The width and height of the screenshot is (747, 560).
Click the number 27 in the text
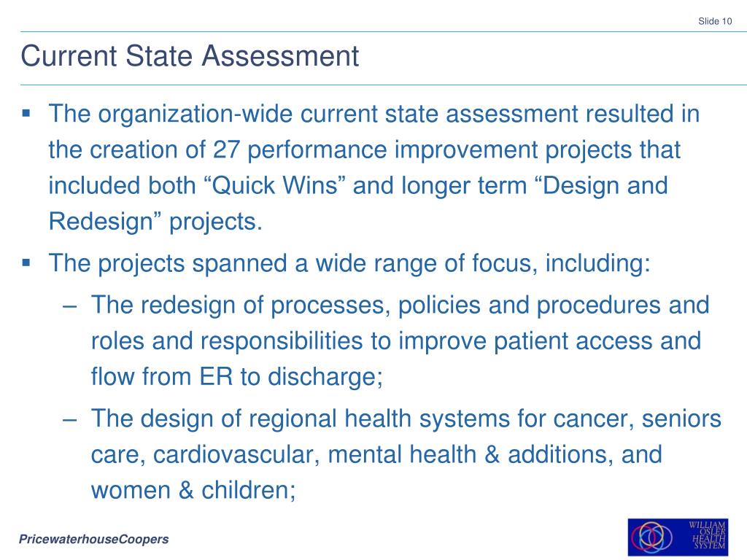coord(226,149)
